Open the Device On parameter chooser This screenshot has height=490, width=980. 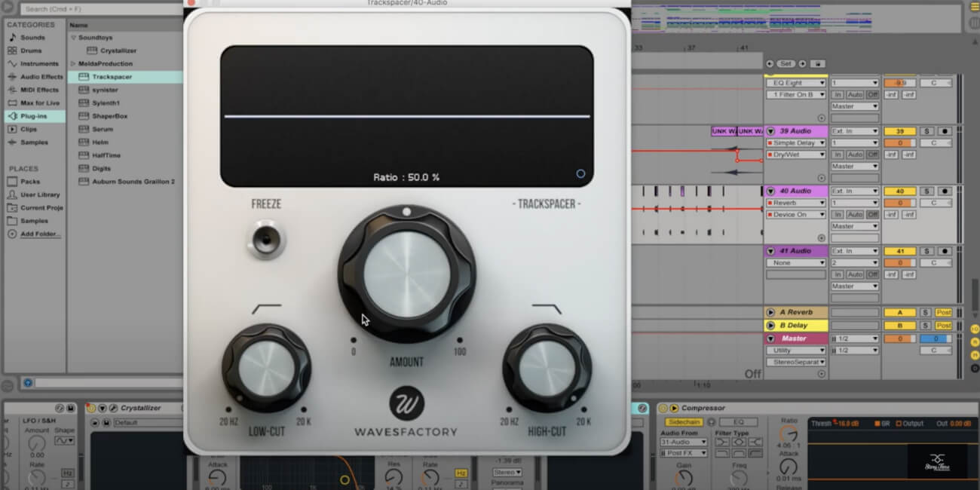[796, 215]
